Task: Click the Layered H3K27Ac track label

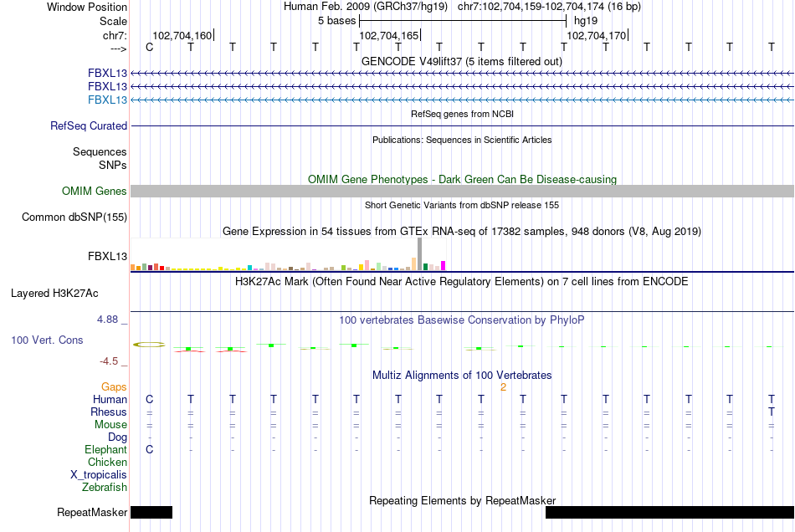Action: [54, 294]
